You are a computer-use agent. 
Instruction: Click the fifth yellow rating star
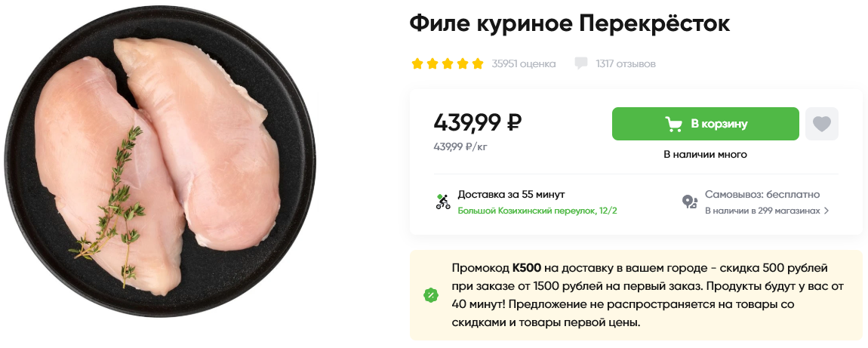pyautogui.click(x=478, y=63)
